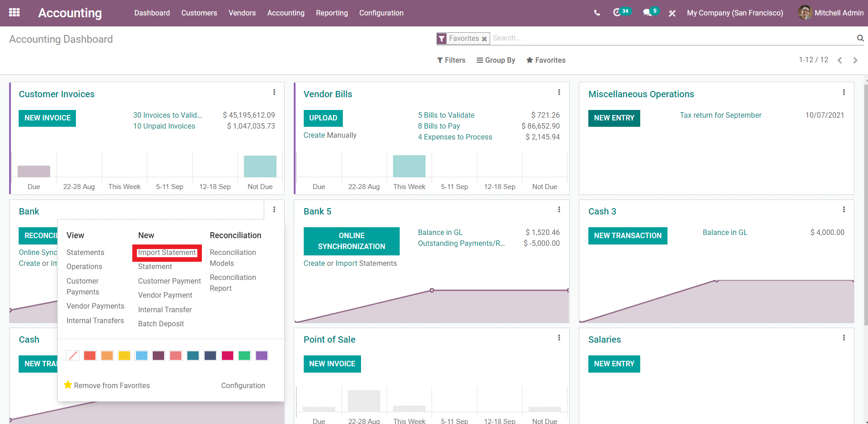Open the apps grid menu icon
The height and width of the screenshot is (424, 868).
coord(14,13)
